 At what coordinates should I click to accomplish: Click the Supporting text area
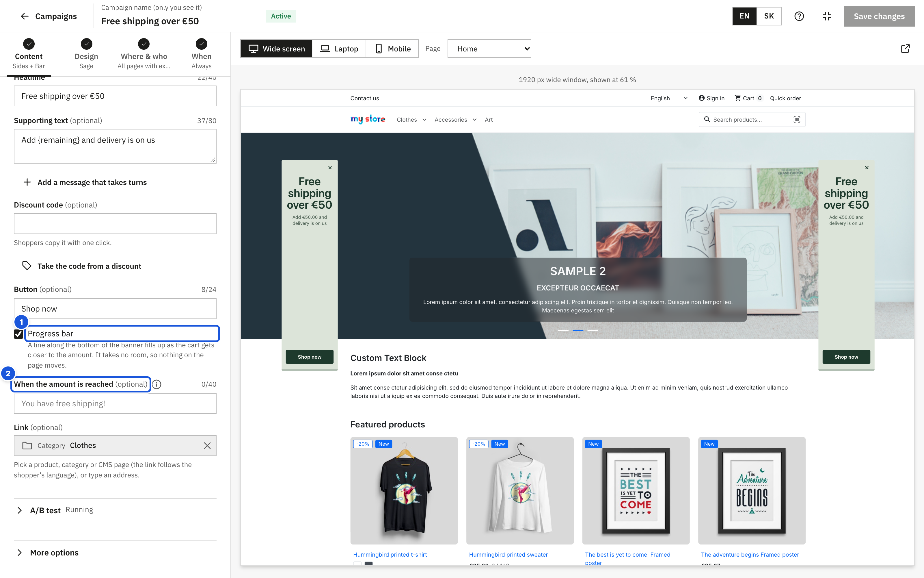(x=115, y=146)
